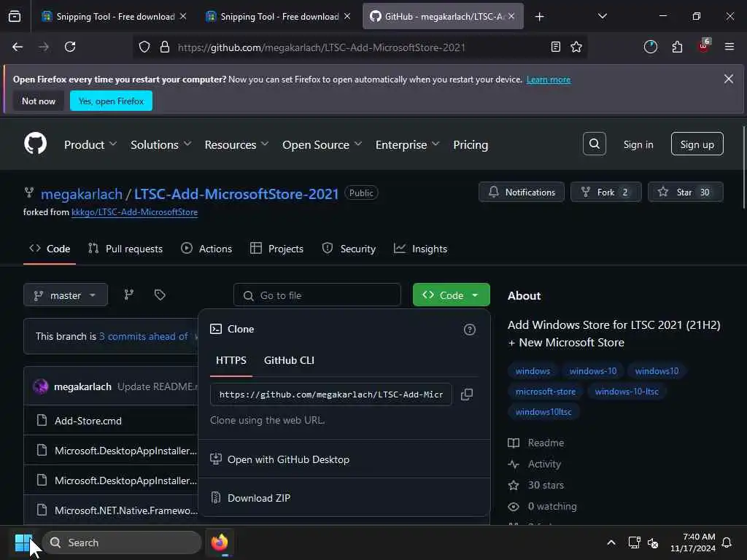This screenshot has height=560, width=747.
Task: Dismiss the Firefox restart notification bar
Action: (x=729, y=79)
